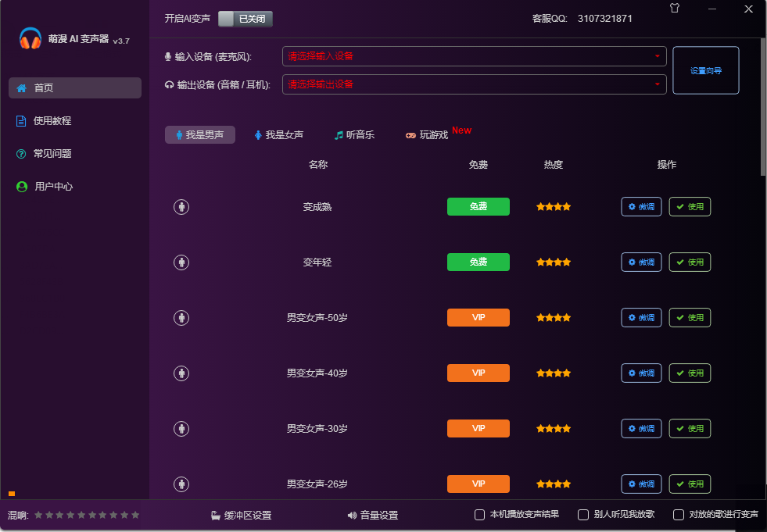
Task: Click the headphone app logo
Action: [x=30, y=38]
